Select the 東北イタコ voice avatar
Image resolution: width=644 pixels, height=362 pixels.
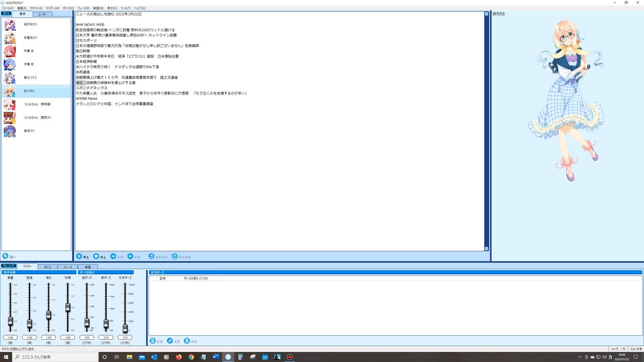point(9,78)
